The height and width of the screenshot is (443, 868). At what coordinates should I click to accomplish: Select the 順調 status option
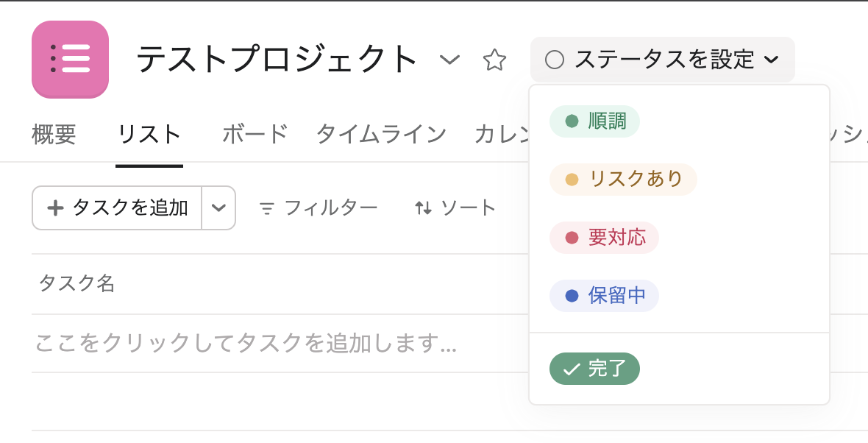[x=594, y=121]
